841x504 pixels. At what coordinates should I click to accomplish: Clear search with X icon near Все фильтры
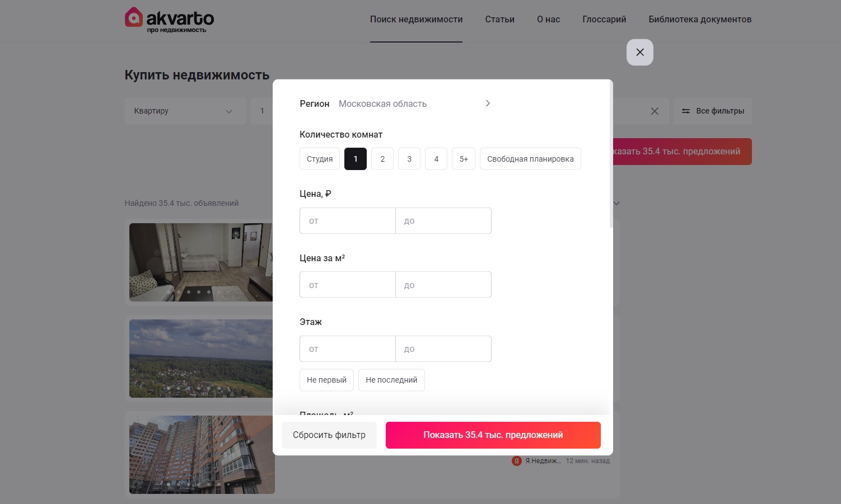pos(655,111)
